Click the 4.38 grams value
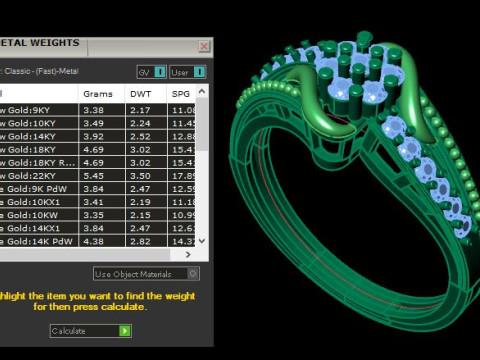Image resolution: width=480 pixels, height=360 pixels. pos(93,241)
